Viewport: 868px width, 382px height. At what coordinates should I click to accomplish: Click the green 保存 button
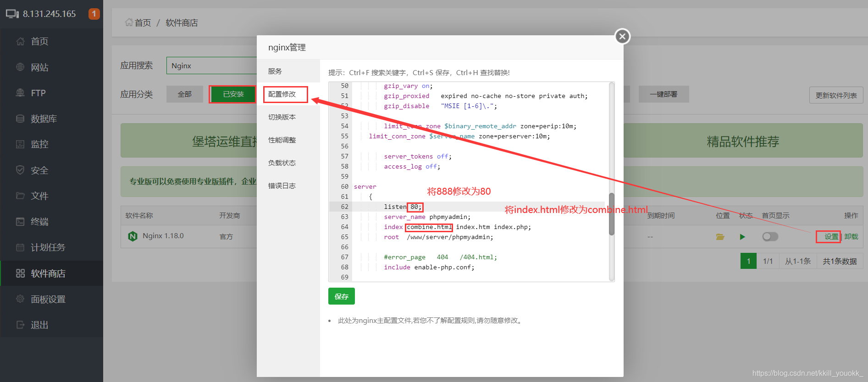[342, 296]
